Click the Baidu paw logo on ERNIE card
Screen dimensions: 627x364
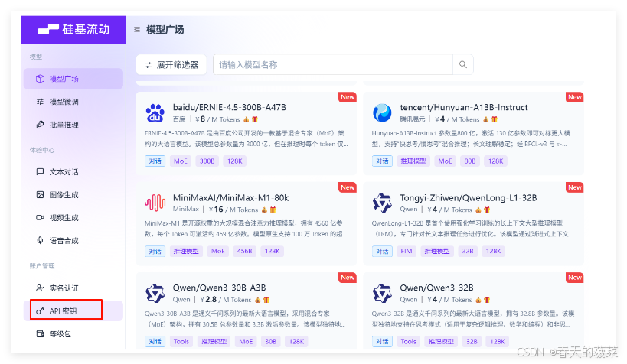point(155,112)
